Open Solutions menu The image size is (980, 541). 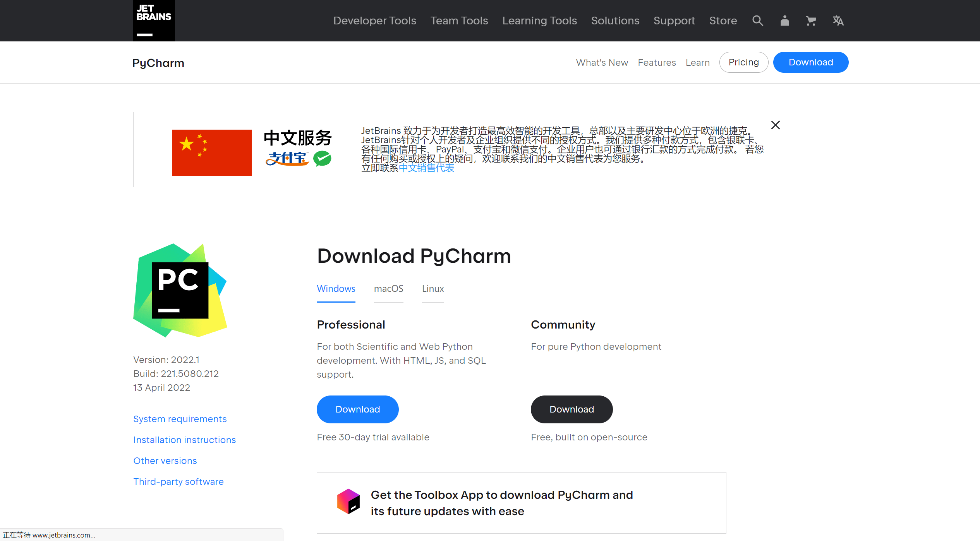coord(615,21)
